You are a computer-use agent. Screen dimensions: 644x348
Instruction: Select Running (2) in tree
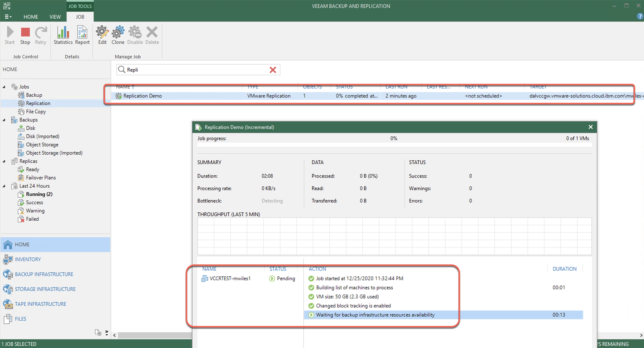39,194
